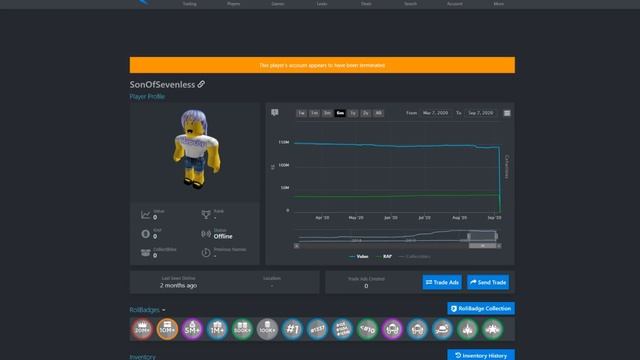This screenshot has height=360, width=640.
Task: Click the Rolimons logo in the navbar
Action: point(144,2)
